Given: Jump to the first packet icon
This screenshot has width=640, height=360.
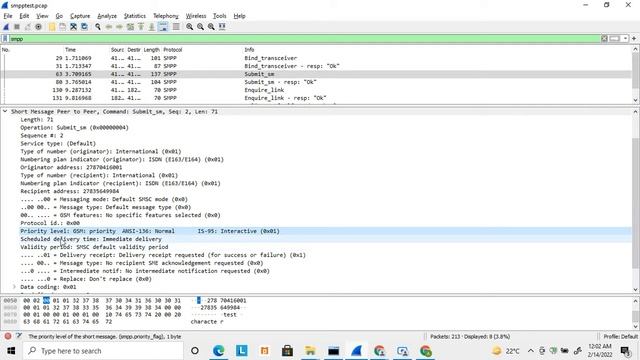Looking at the screenshot, I should 141,27.
